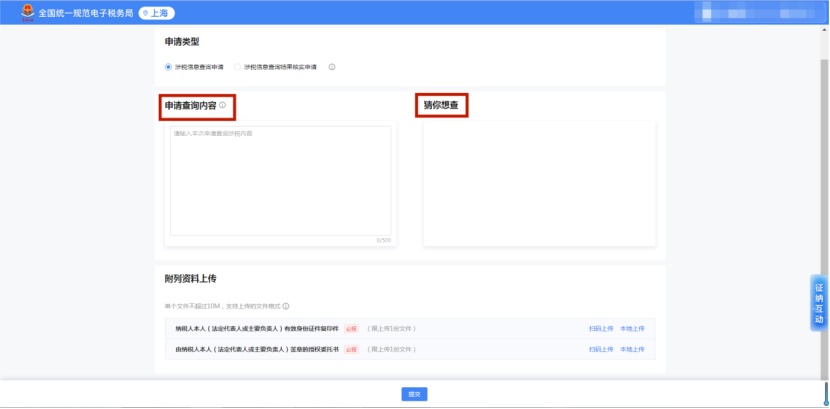Image resolution: width=830 pixels, height=409 pixels.
Task: Click the tax bureau emblem logo
Action: click(26, 13)
